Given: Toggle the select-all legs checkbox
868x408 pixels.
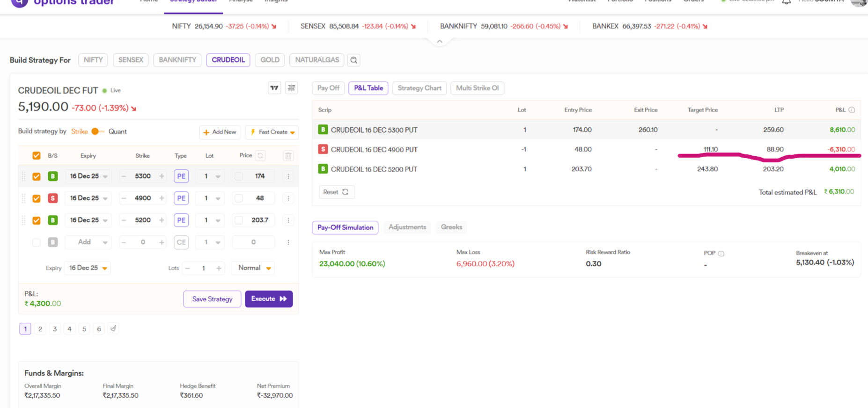Looking at the screenshot, I should (37, 156).
